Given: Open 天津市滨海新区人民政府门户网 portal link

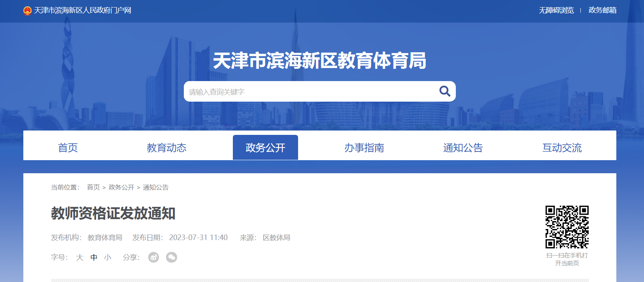Looking at the screenshot, I should tap(83, 10).
